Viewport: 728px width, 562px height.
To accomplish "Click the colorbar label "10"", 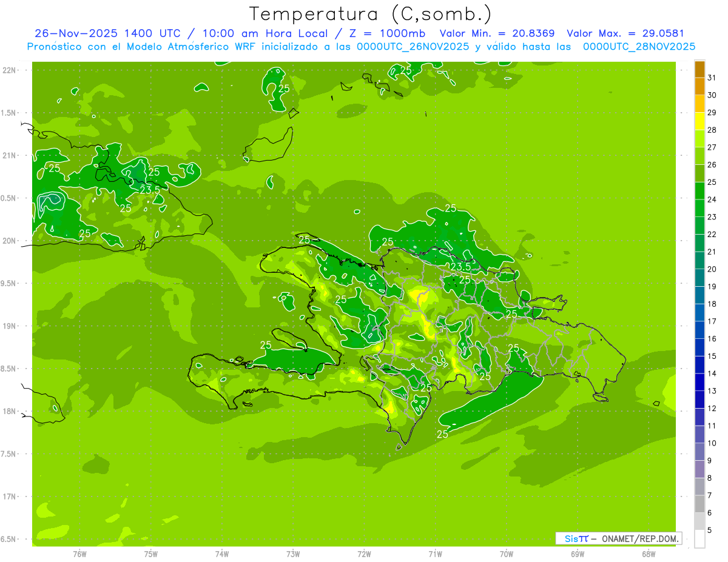I will coord(712,443).
